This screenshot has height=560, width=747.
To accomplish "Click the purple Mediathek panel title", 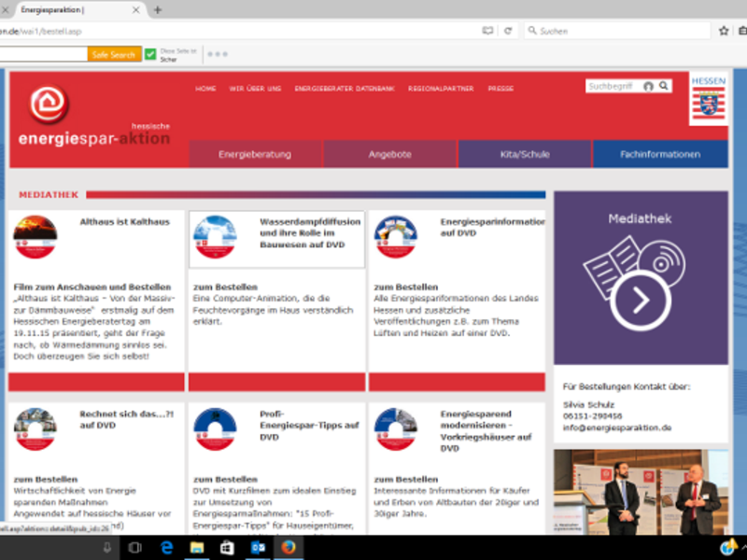I will click(640, 218).
